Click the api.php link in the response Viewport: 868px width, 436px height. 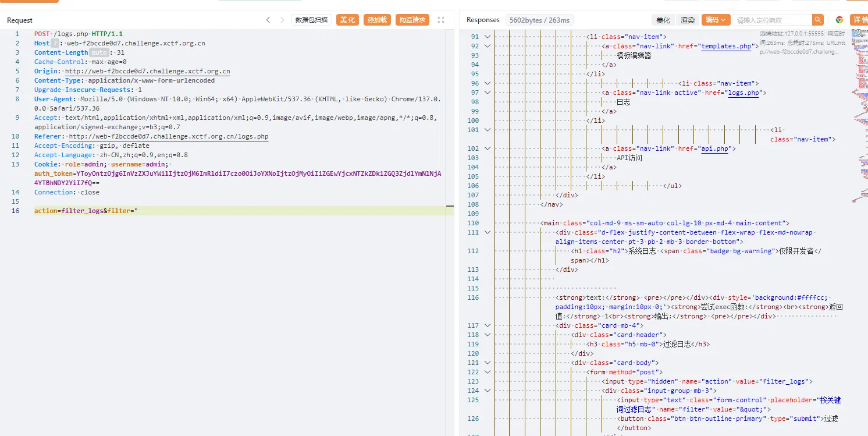click(715, 148)
